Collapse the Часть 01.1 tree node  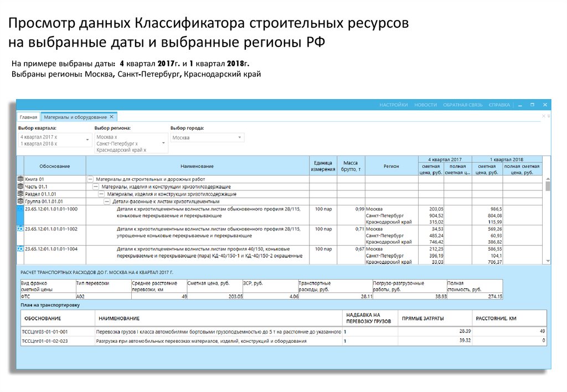pos(95,187)
